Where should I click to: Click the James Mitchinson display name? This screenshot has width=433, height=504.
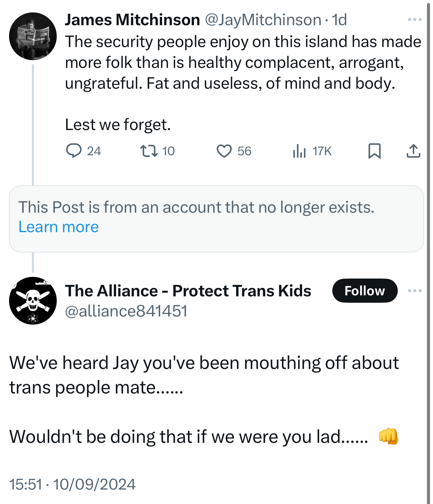tap(132, 20)
